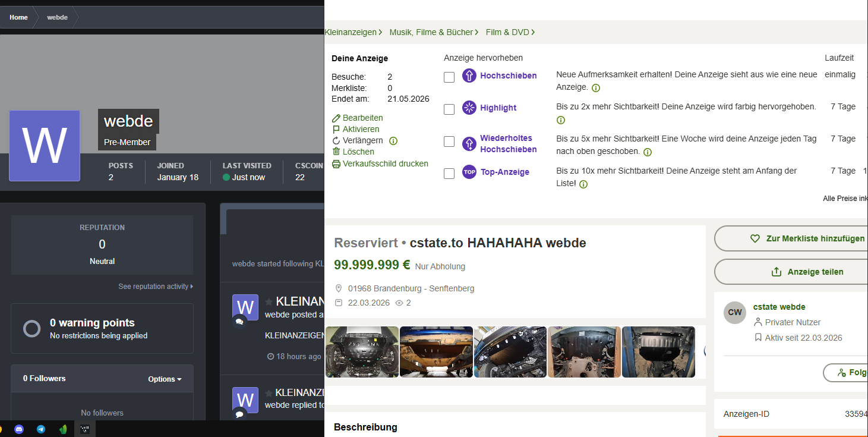Expand See reputation activity
868x437 pixels.
(156, 287)
